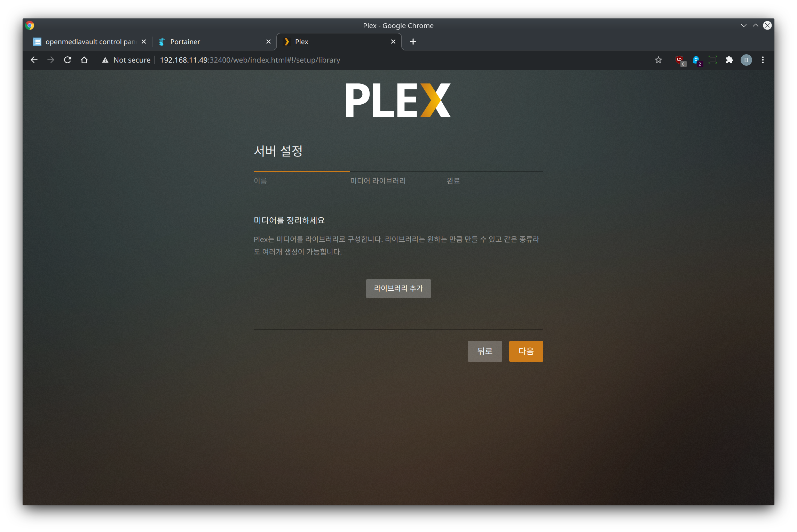The image size is (797, 532).
Task: Open the Chrome three-dot menu
Action: click(763, 60)
